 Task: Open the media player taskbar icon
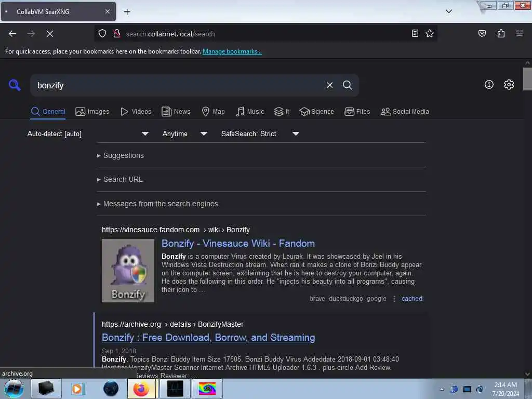(x=77, y=389)
